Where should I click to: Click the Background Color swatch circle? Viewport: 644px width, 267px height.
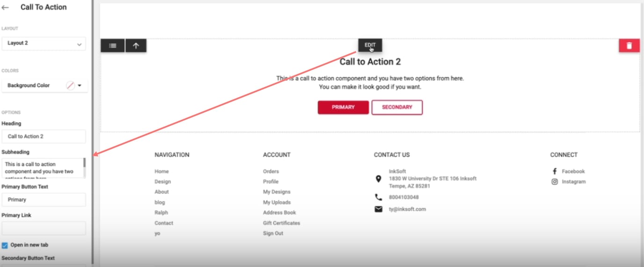(x=70, y=86)
